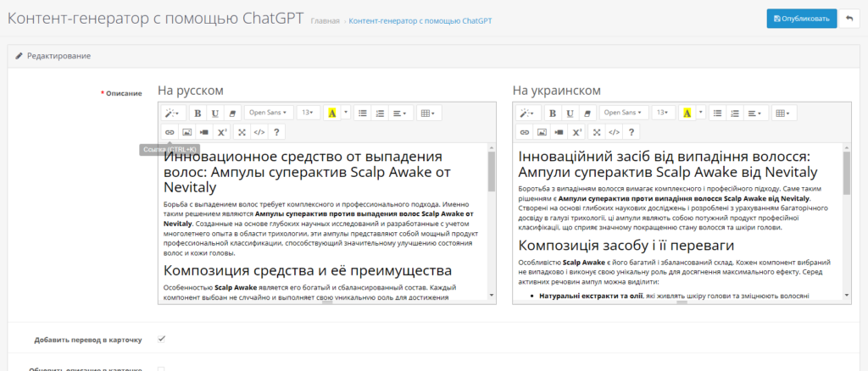Expand the table dropdown in Russian editor
The width and height of the screenshot is (868, 371).
coord(428,113)
